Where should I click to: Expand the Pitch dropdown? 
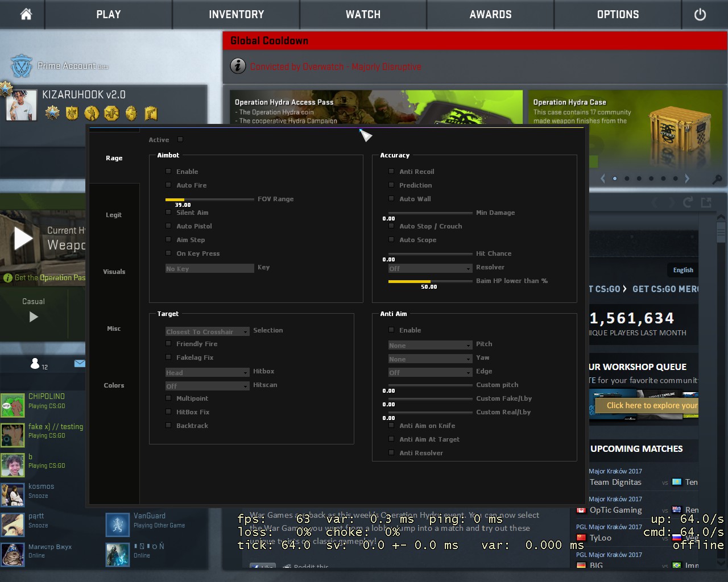[x=430, y=345]
